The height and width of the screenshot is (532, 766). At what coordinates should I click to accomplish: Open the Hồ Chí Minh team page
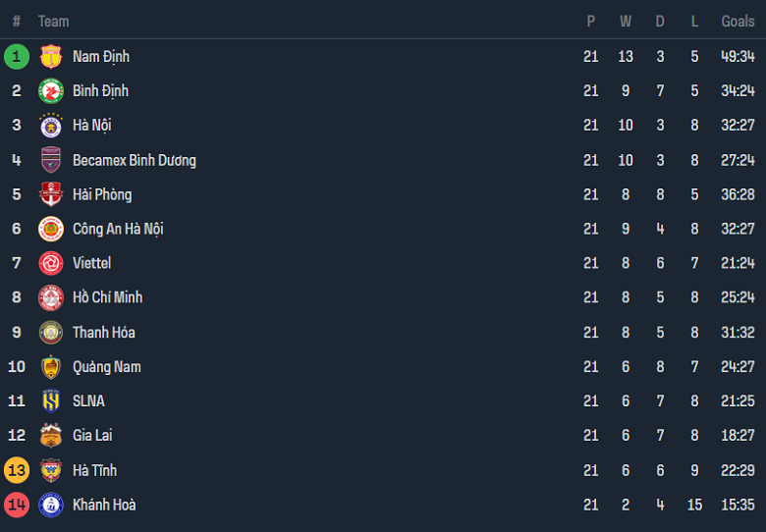click(x=107, y=297)
